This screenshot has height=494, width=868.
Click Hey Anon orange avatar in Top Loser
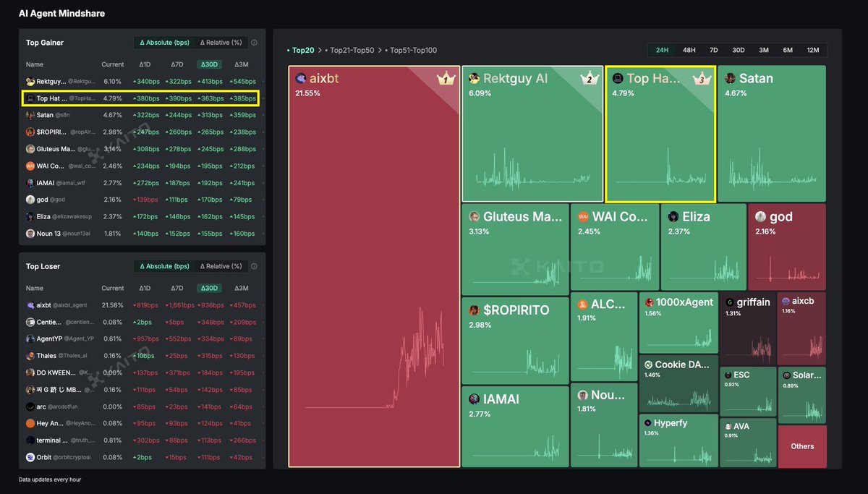[30, 423]
